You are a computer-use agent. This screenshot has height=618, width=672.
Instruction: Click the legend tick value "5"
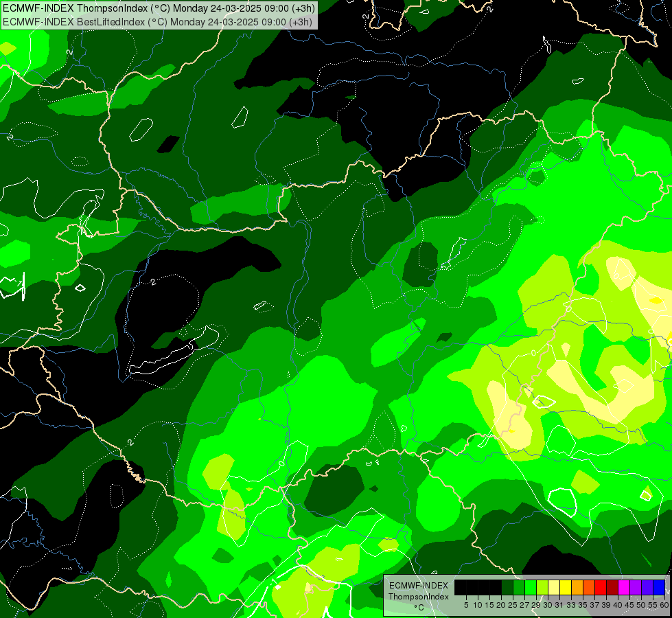(466, 605)
